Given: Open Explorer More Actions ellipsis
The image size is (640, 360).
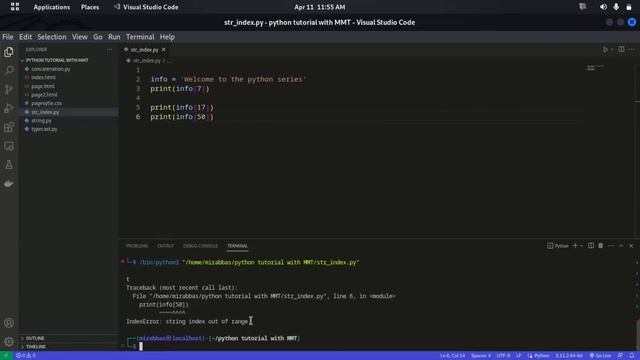Looking at the screenshot, I should coord(109,49).
